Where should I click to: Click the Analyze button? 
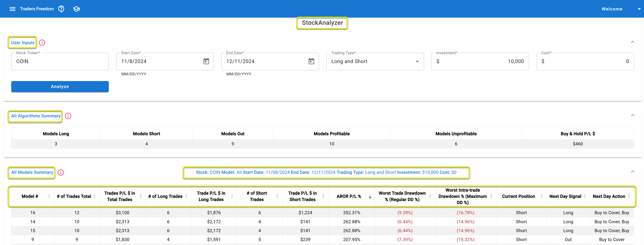coord(60,86)
